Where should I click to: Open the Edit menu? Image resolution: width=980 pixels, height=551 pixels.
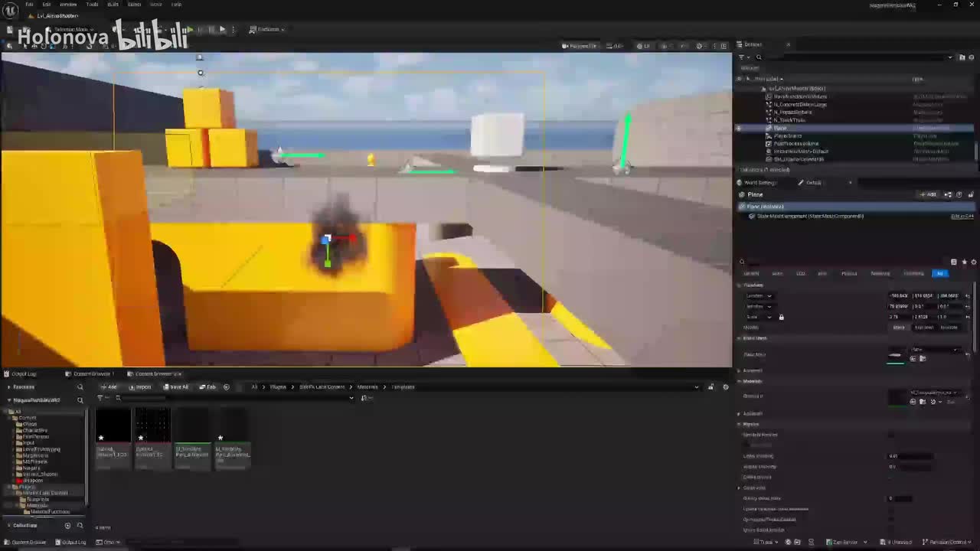pos(47,5)
